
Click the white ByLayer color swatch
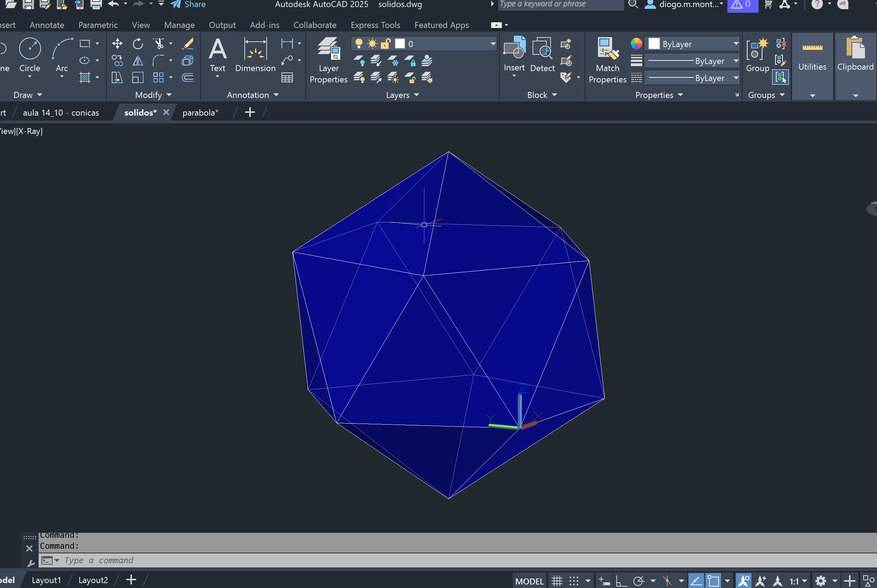click(x=654, y=44)
